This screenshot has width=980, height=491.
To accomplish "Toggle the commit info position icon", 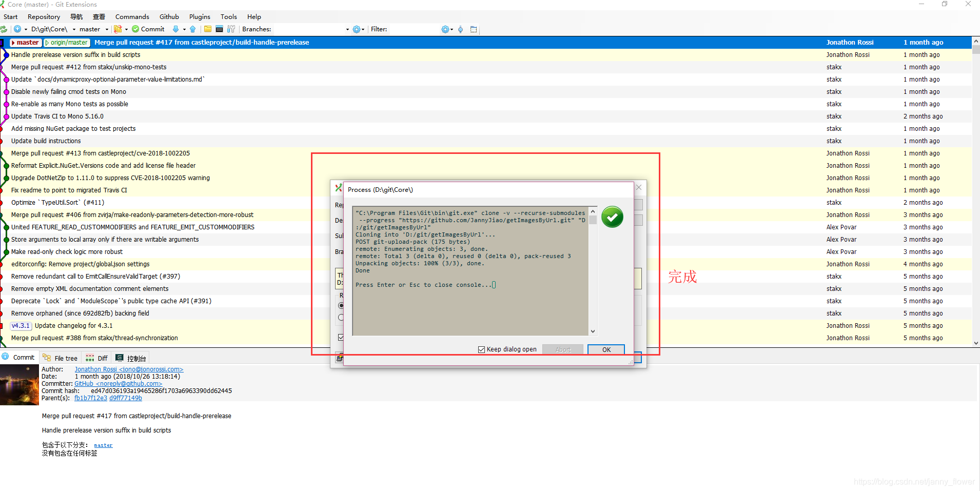I will point(461,29).
